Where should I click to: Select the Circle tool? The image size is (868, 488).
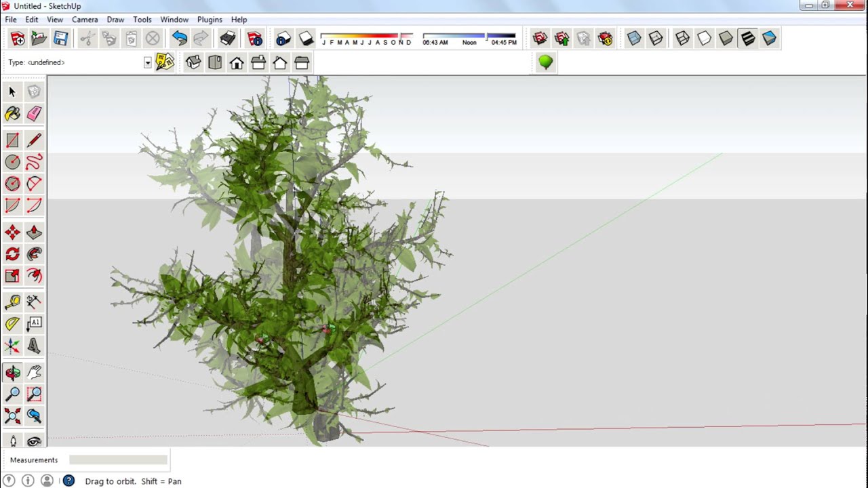pos(12,162)
